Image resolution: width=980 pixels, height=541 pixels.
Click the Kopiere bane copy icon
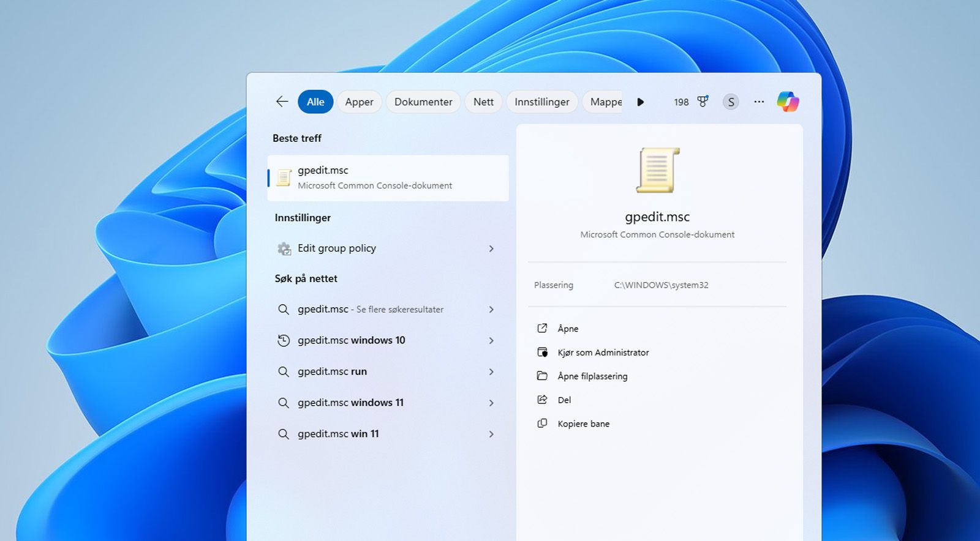point(542,423)
